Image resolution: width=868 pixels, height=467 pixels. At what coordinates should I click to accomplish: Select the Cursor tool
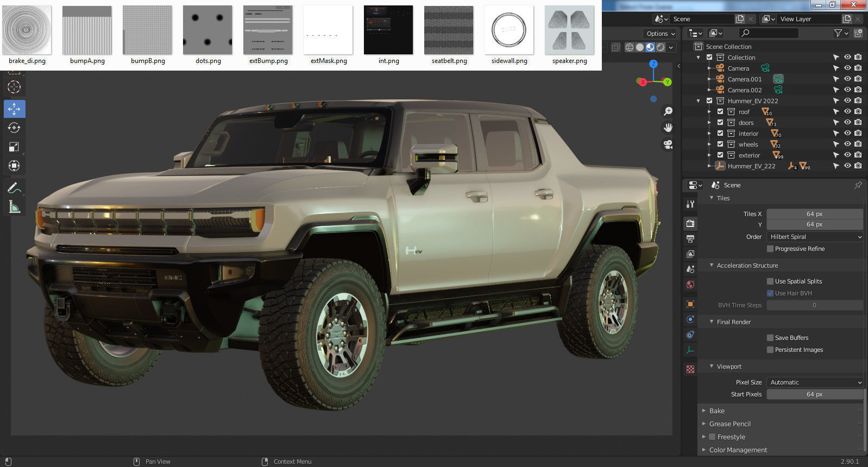tap(14, 87)
